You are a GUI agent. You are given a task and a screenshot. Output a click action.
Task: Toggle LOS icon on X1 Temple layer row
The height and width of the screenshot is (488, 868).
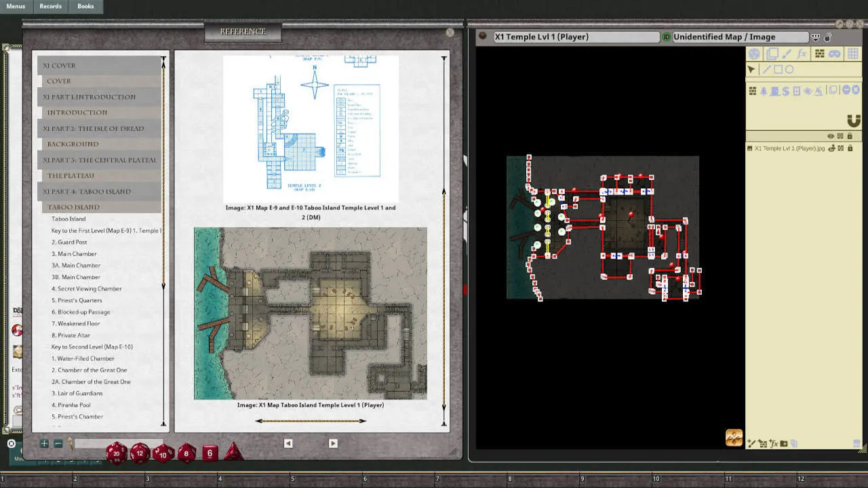pyautogui.click(x=840, y=148)
